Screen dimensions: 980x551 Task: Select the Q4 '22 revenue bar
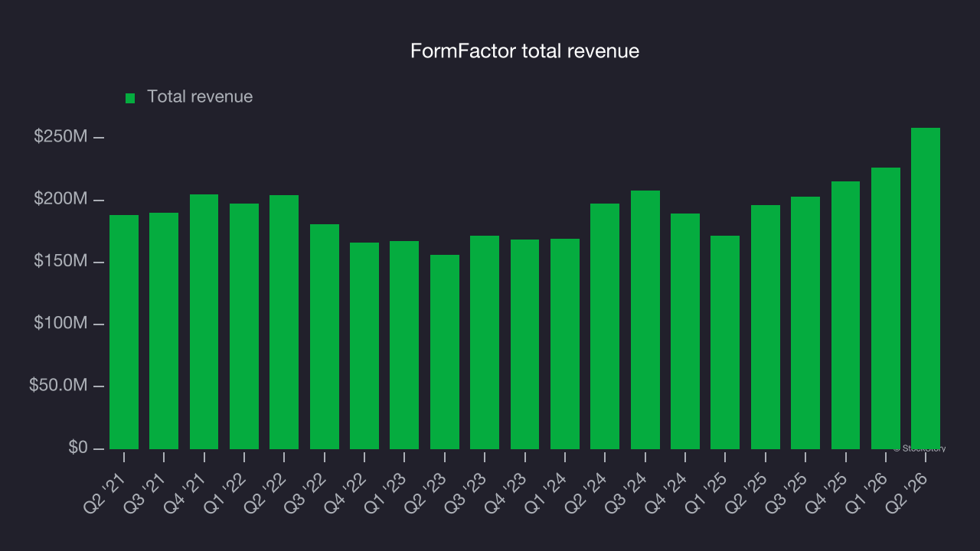[364, 346]
